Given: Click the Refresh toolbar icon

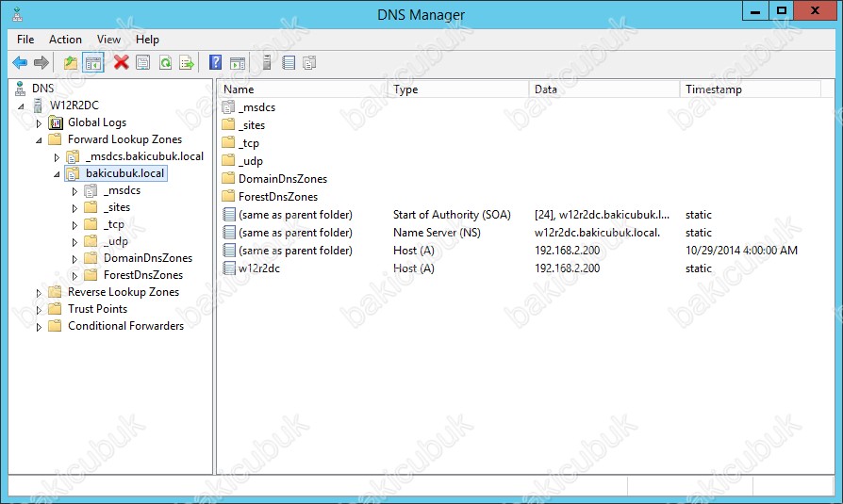Looking at the screenshot, I should (166, 63).
